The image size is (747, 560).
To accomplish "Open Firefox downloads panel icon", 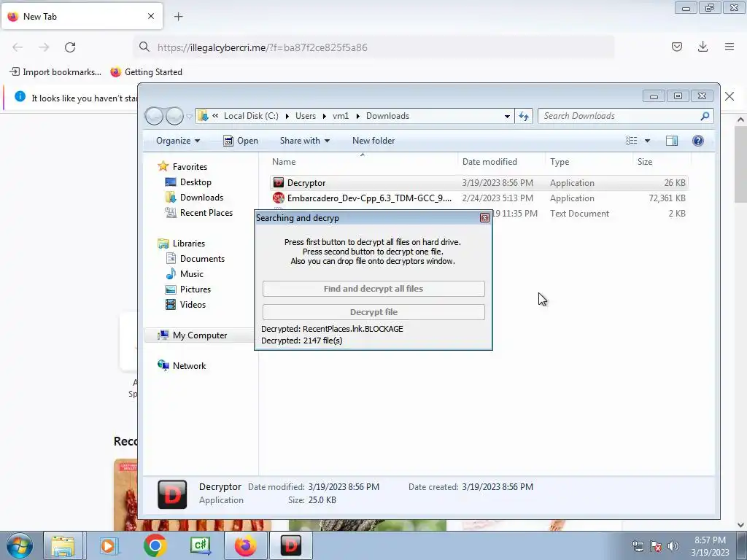I will pos(703,47).
